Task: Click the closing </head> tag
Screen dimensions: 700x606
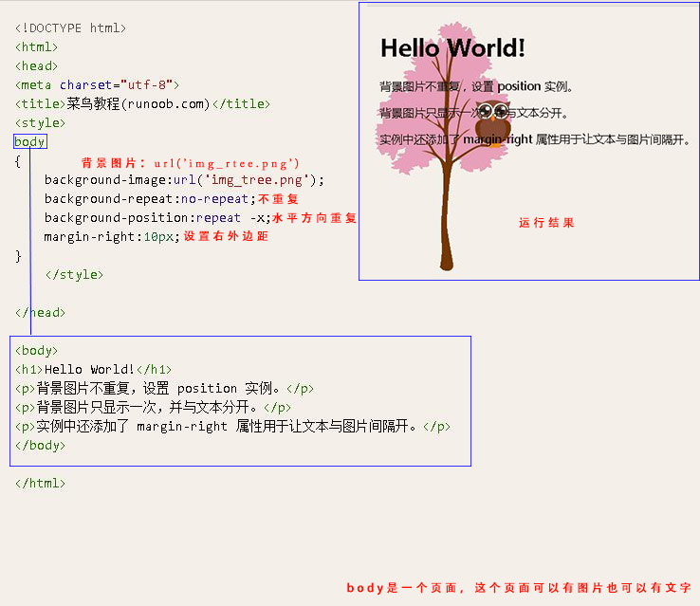Action: click(x=40, y=312)
